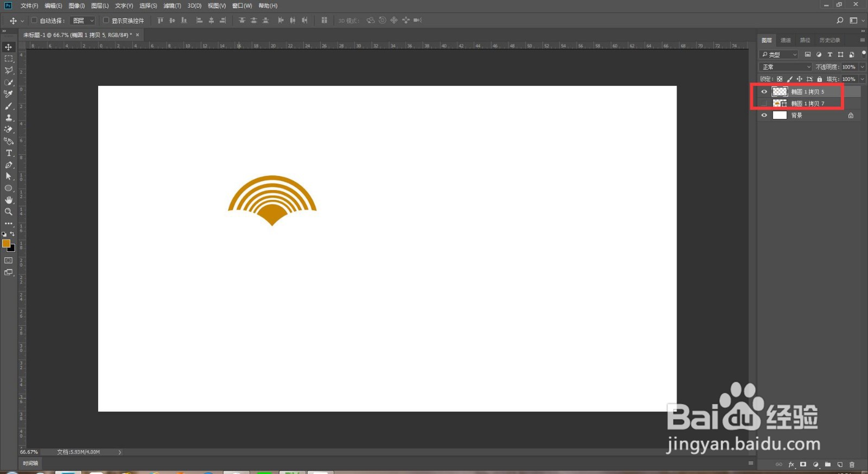Viewport: 868px width, 474px height.
Task: Select the Hand tool
Action: tap(9, 200)
